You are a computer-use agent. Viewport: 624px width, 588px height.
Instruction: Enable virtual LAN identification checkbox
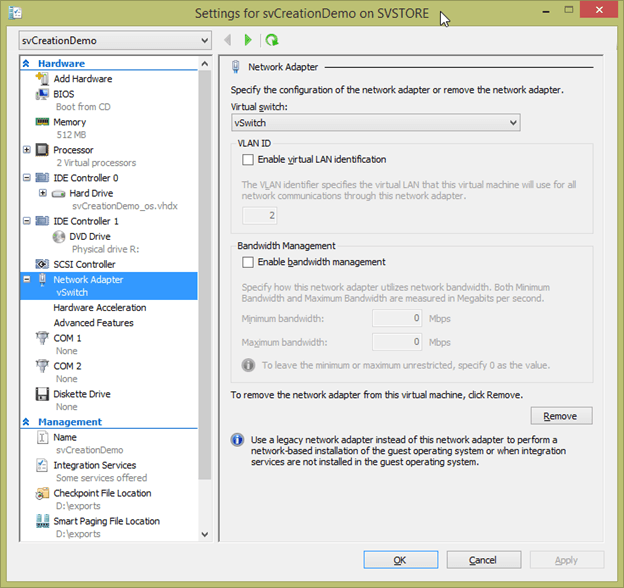(248, 160)
